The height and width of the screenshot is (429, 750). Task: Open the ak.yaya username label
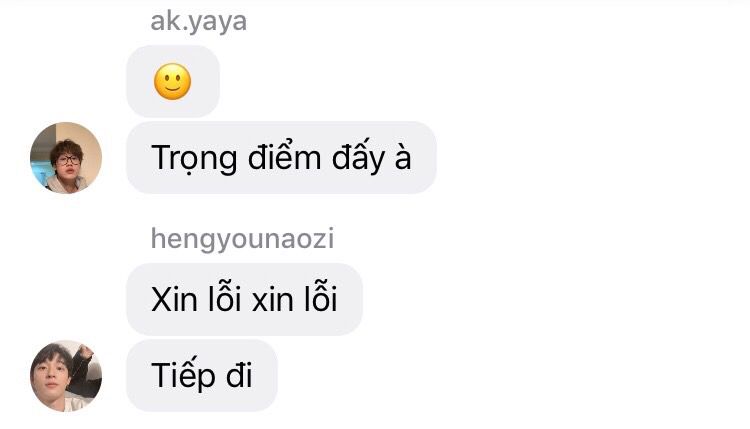coord(199,22)
